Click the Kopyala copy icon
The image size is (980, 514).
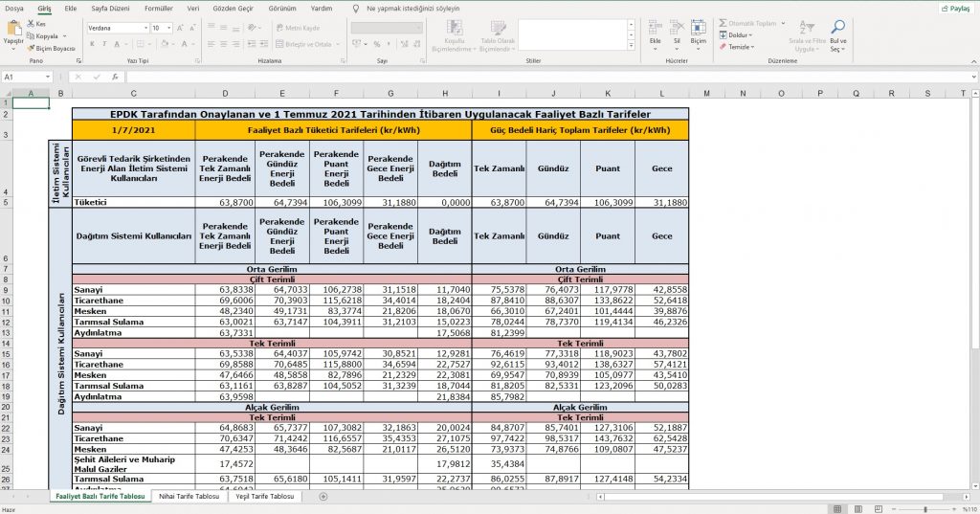coord(31,36)
